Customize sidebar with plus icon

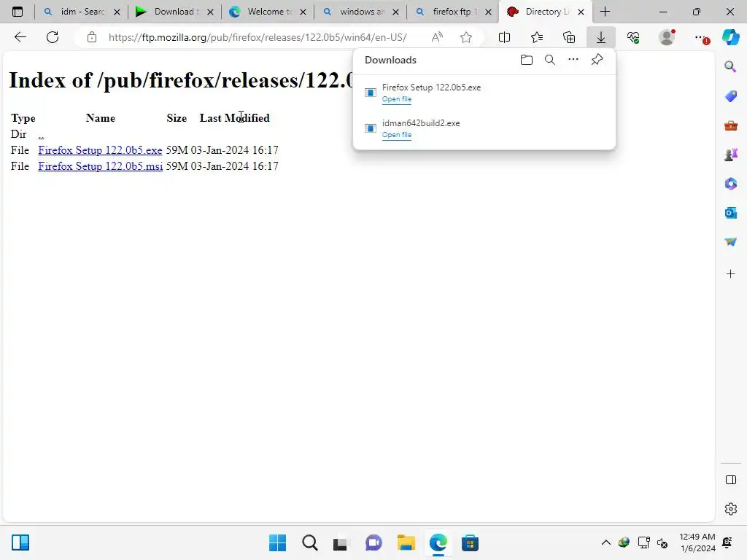(x=730, y=274)
